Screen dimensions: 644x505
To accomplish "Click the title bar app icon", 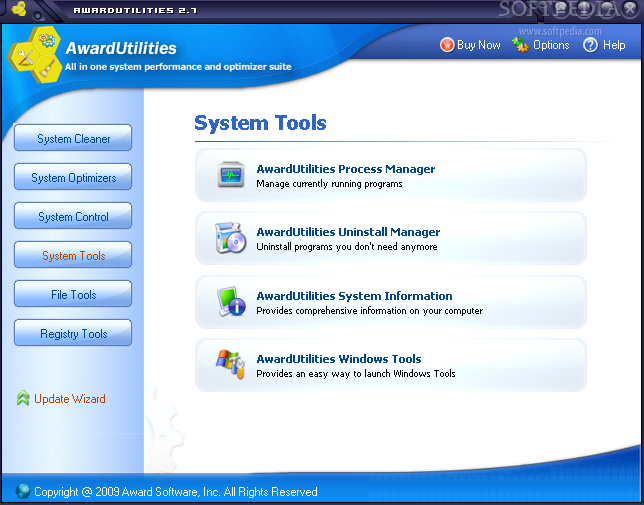I will coord(18,9).
